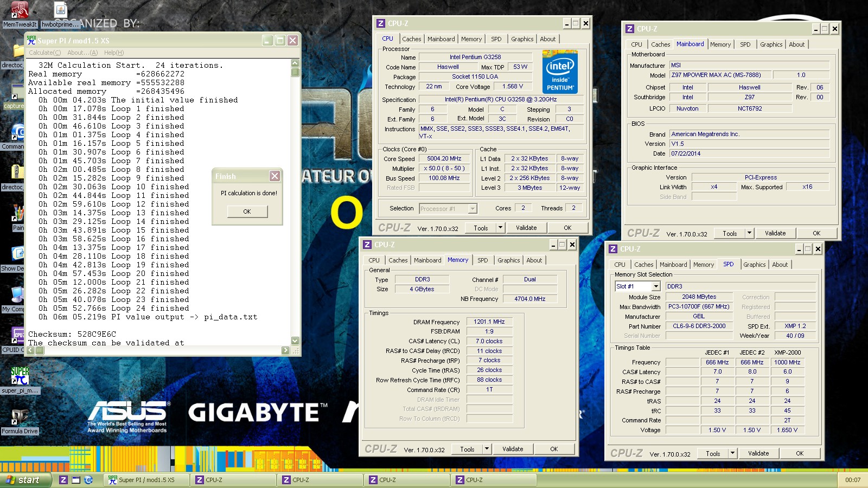Open the Calculate menu in Super PI
This screenshot has height=488, width=868.
coord(44,53)
